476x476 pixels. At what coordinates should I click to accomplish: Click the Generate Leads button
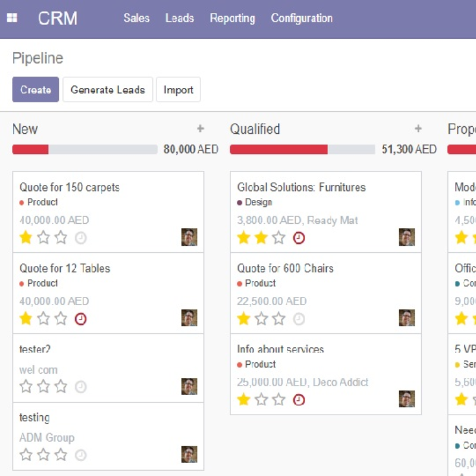[x=108, y=90]
